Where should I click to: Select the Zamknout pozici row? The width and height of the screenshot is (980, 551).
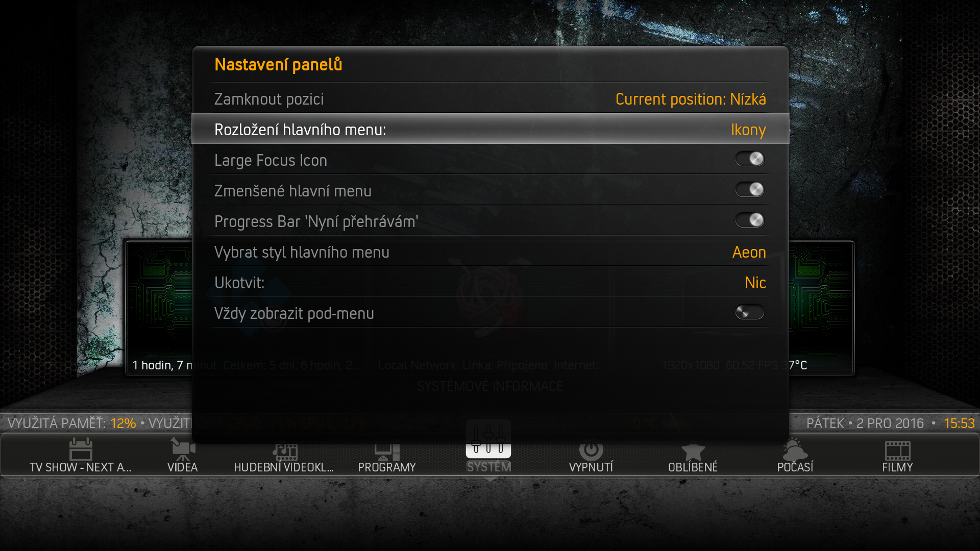pyautogui.click(x=490, y=98)
